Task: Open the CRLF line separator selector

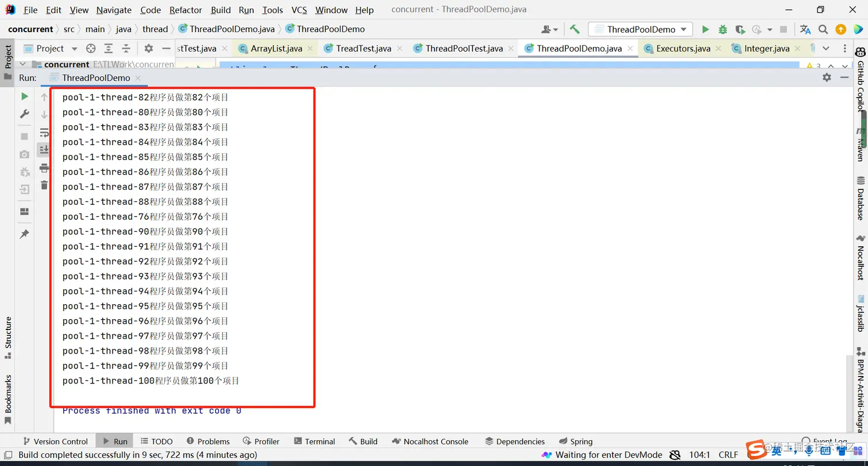Action: pos(728,455)
